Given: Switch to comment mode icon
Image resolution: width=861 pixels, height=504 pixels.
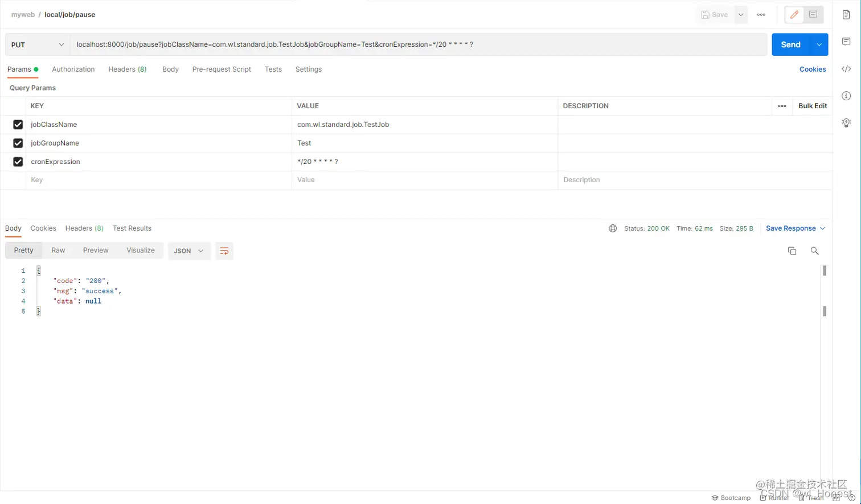Looking at the screenshot, I should (813, 15).
